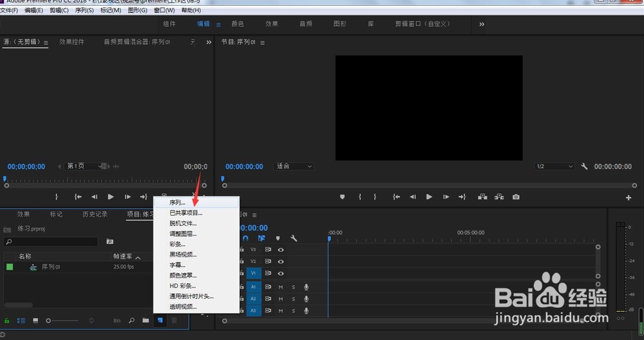Open the 适合 zoom level dropdown

pyautogui.click(x=294, y=166)
